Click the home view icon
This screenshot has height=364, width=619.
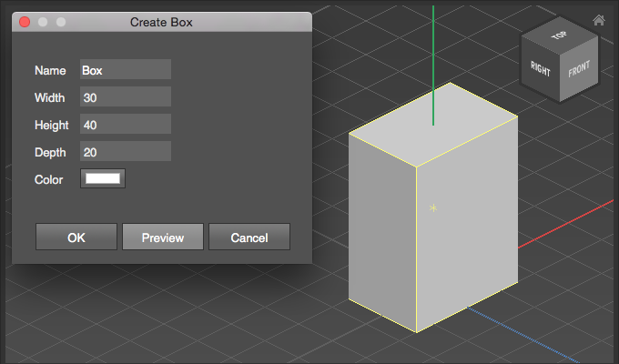coord(598,20)
